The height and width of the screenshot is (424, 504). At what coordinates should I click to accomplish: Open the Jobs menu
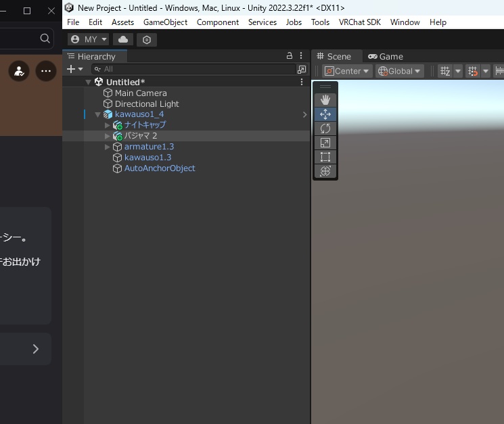pos(294,22)
